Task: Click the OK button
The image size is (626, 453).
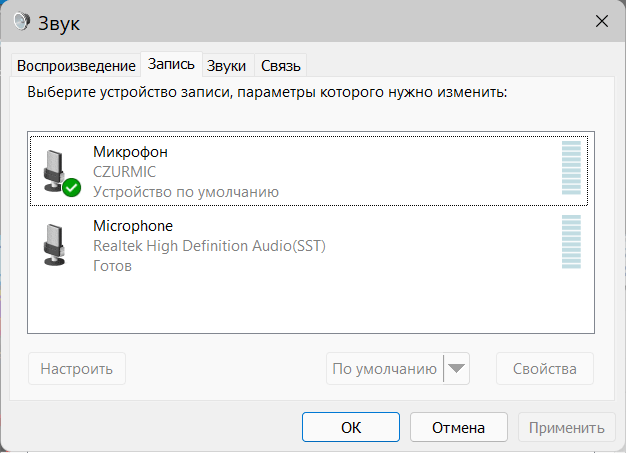Action: (351, 427)
